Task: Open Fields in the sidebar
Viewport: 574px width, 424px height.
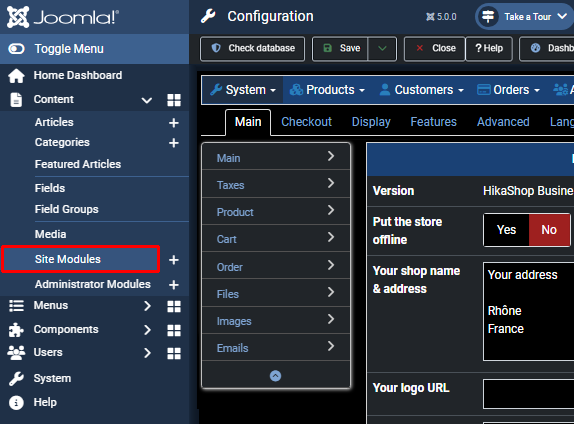Action: pos(50,188)
